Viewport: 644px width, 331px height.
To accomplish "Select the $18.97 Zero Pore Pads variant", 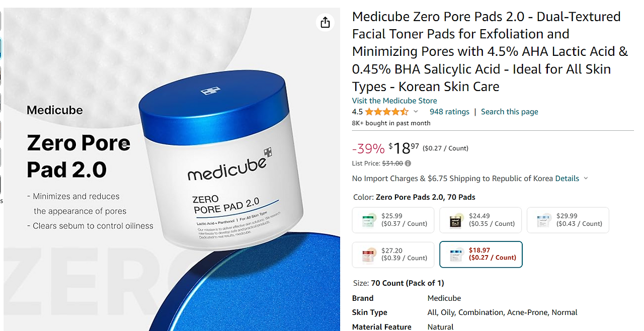I will [481, 255].
